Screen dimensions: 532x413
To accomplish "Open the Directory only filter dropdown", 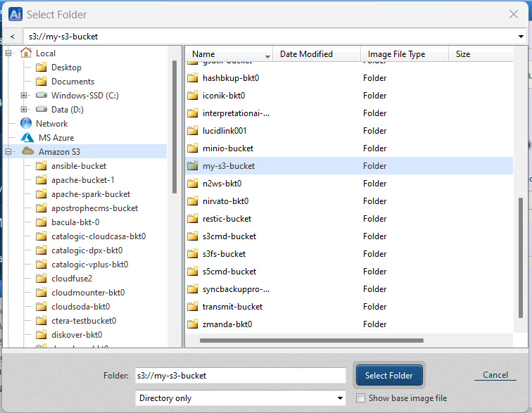I will [x=240, y=398].
